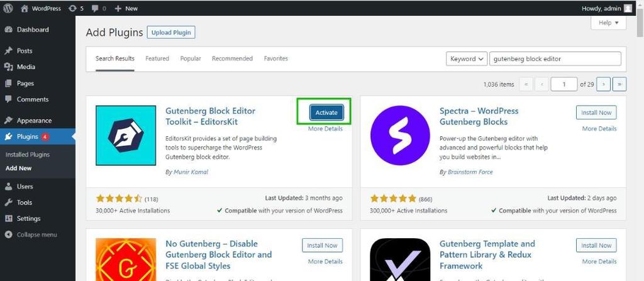Click the Upload Plugin button

coord(171,32)
